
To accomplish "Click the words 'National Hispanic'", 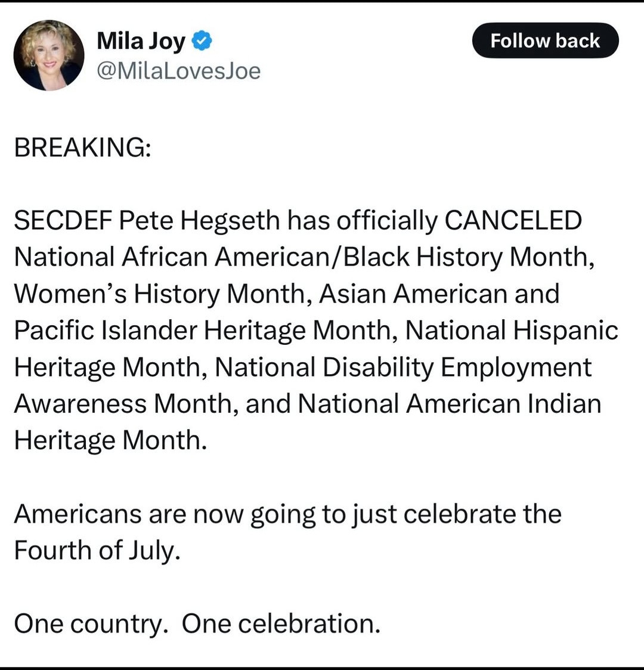I will pos(512,331).
